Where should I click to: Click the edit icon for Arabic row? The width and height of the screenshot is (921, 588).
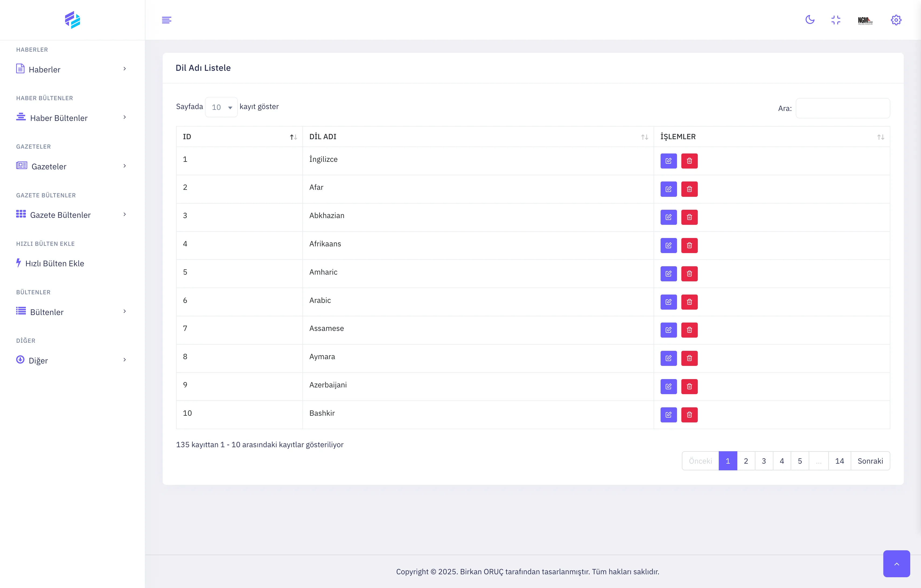tap(668, 302)
